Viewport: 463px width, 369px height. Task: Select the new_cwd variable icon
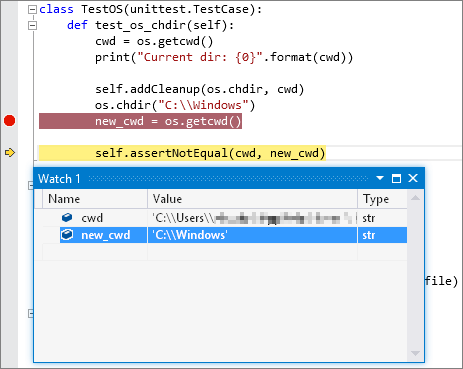click(x=67, y=235)
